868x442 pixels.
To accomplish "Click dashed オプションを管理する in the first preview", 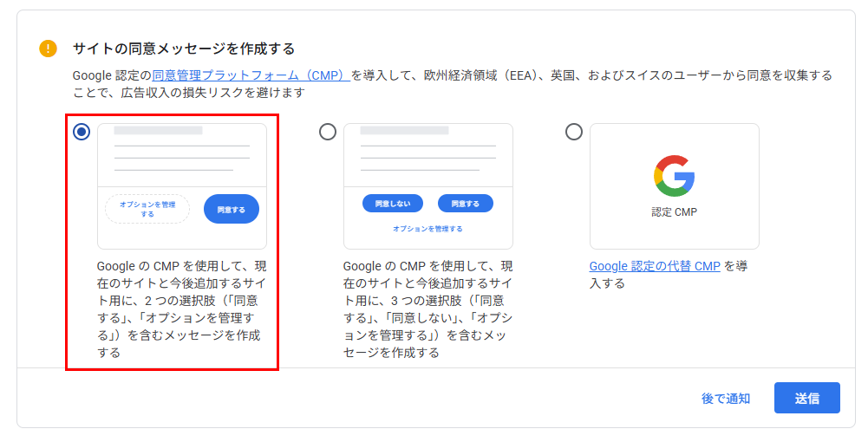I will pos(147,209).
